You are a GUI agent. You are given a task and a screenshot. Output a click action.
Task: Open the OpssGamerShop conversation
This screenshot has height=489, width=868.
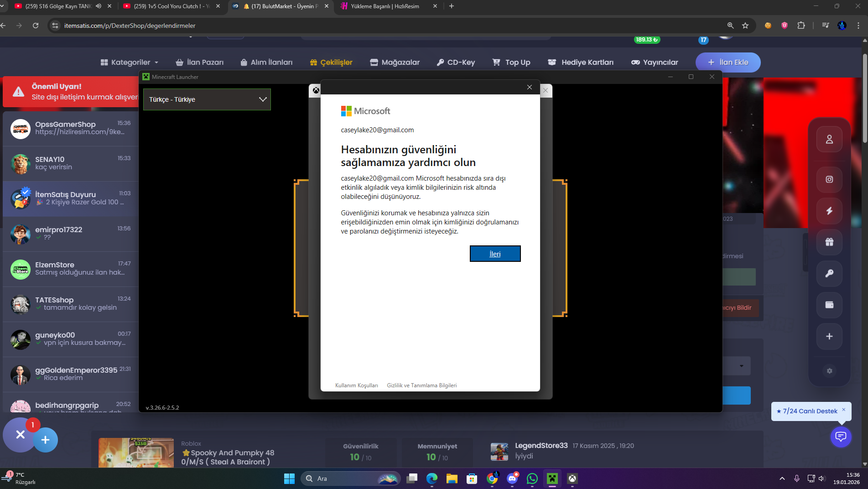coord(71,129)
